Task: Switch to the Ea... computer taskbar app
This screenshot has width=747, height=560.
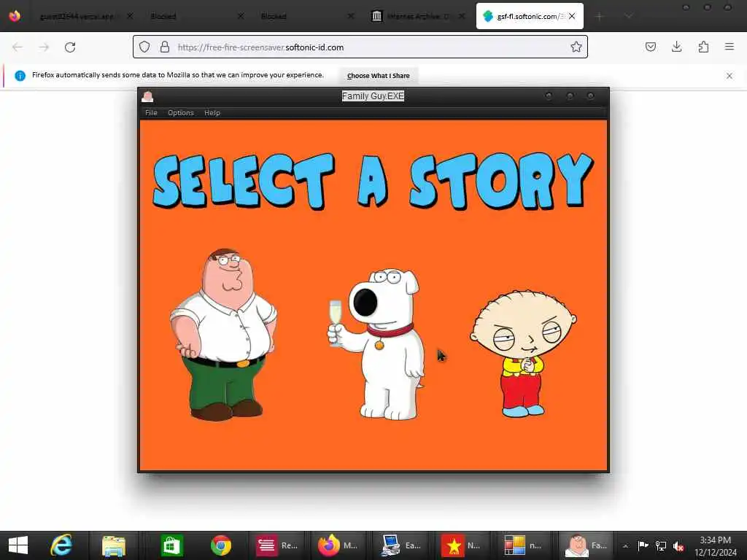Action: pos(400,545)
